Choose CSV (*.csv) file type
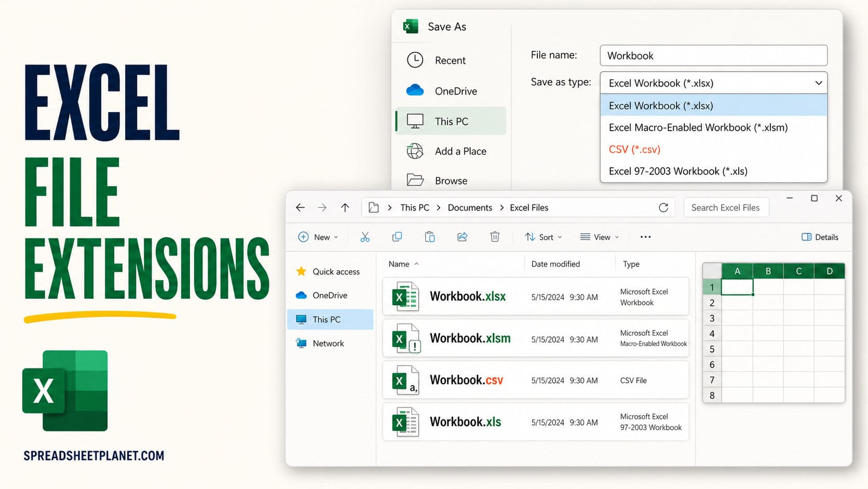This screenshot has width=868, height=489. [713, 149]
